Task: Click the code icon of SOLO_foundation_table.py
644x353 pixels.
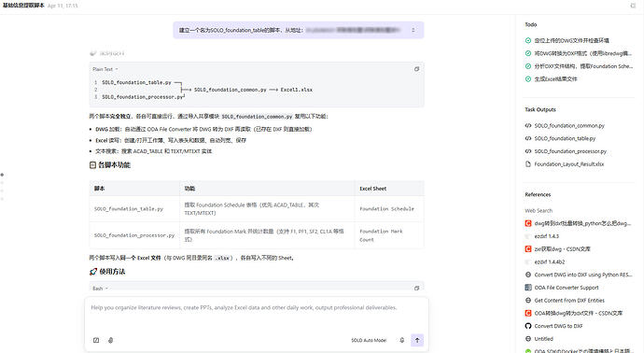Action: [528, 138]
